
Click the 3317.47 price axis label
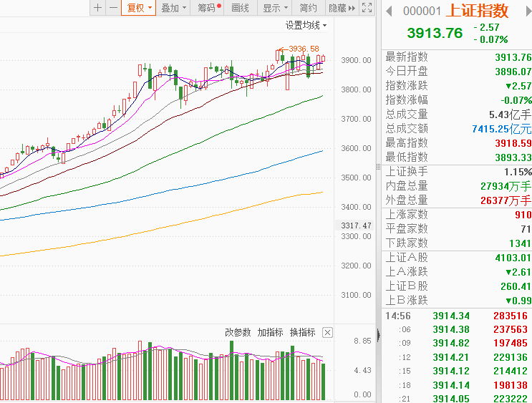tap(356, 225)
